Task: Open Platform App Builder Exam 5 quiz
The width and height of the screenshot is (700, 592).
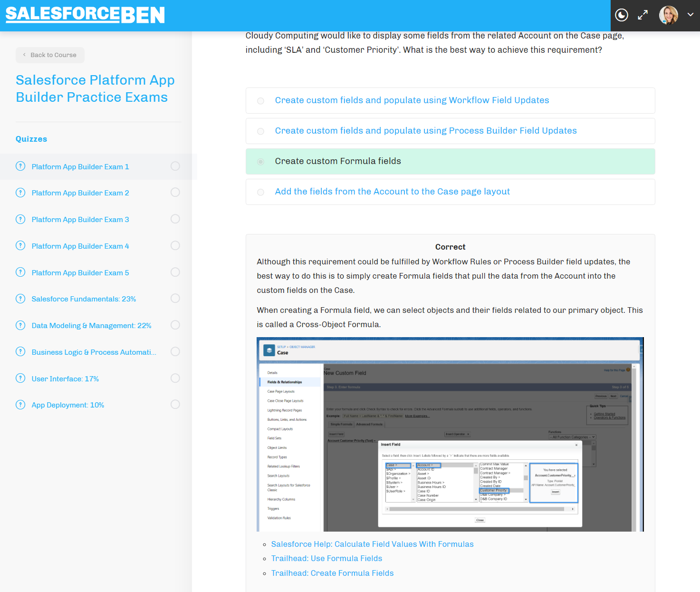Action: pos(80,273)
